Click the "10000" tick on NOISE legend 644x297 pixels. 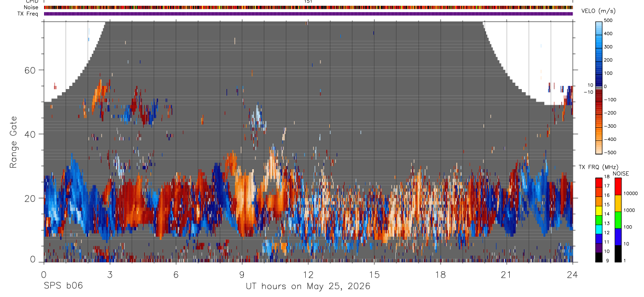tap(631, 194)
